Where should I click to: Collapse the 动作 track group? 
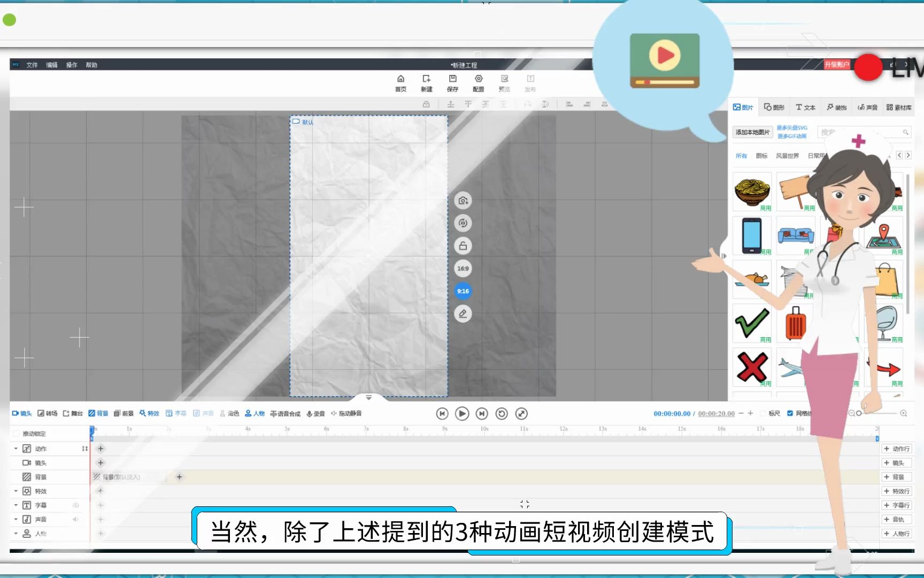(16, 448)
